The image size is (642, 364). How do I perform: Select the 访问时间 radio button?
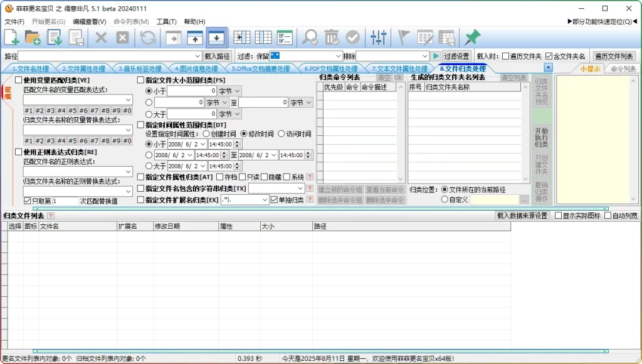click(282, 133)
